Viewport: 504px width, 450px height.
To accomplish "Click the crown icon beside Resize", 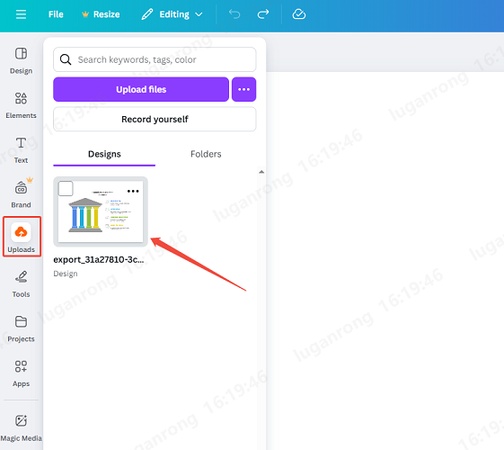I will click(x=85, y=14).
